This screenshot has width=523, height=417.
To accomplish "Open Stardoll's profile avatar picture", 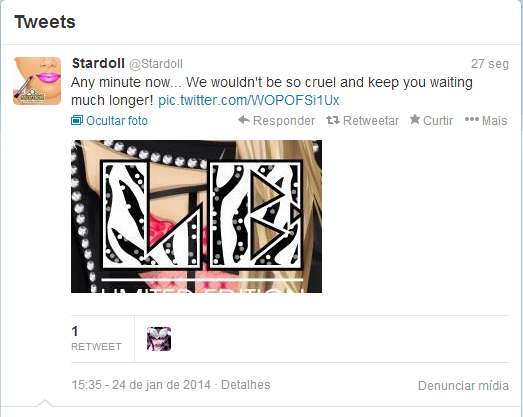I will click(37, 81).
